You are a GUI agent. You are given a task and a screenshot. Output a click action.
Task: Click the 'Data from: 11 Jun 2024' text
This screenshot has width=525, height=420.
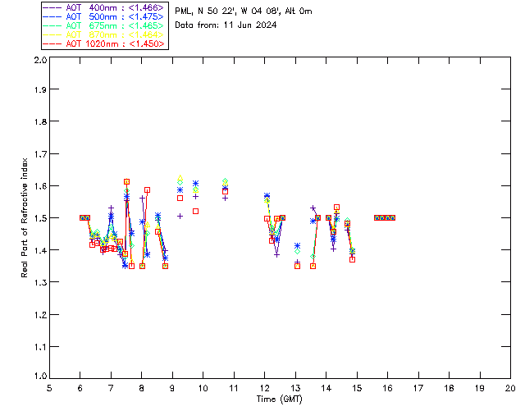click(x=226, y=25)
